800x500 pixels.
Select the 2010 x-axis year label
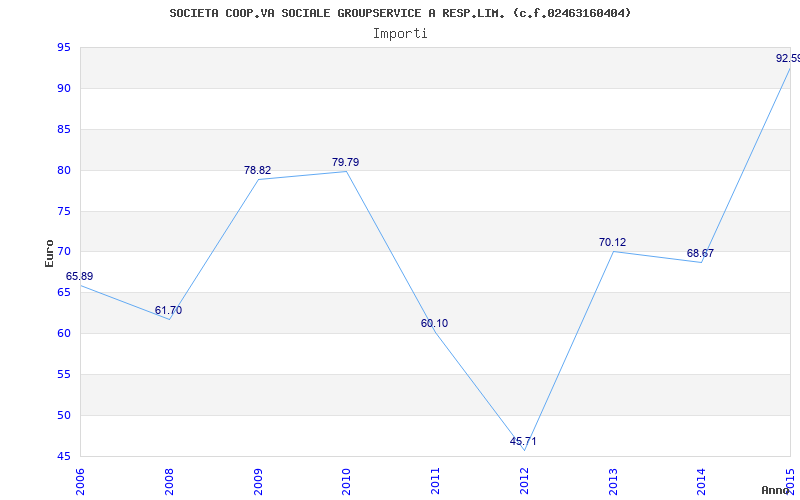347,482
